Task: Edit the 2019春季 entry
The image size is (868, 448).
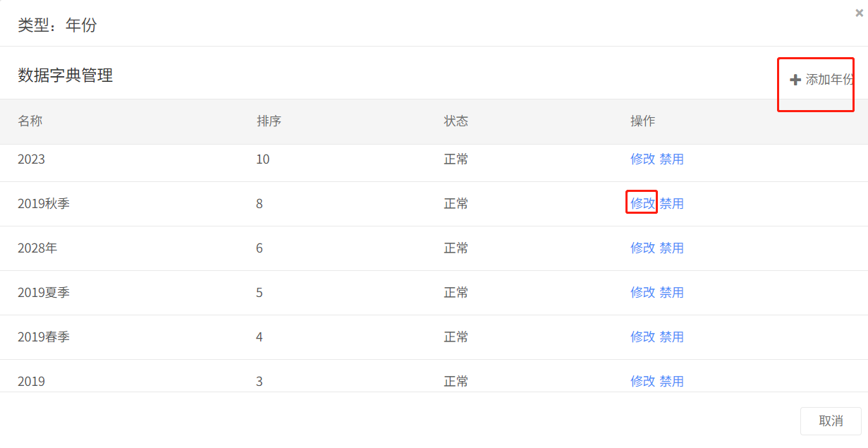Action: [x=642, y=337]
